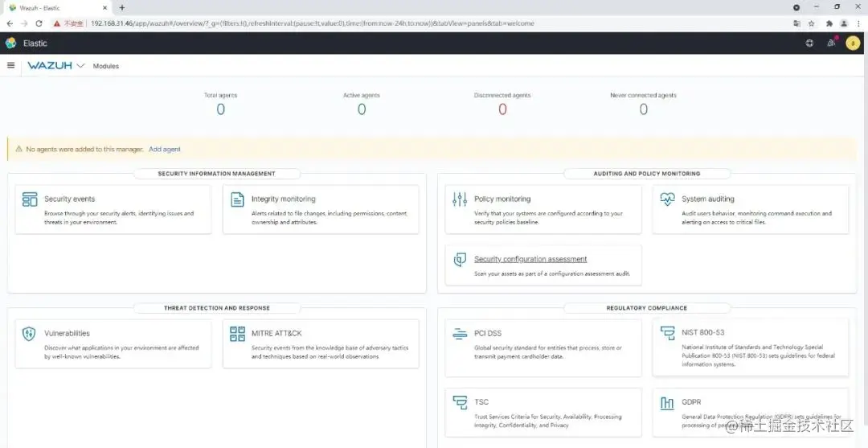
Task: Open the GDPR module
Action: [x=750, y=413]
